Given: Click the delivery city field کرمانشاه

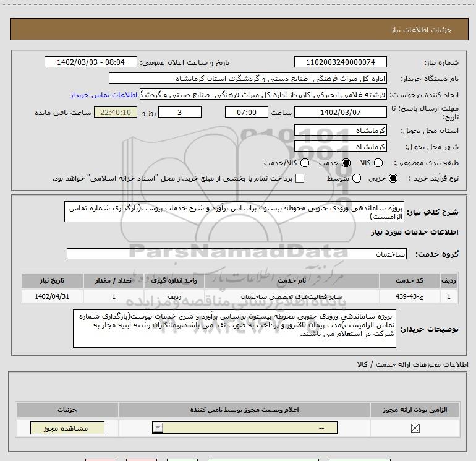Looking at the screenshot, I should [340, 147].
